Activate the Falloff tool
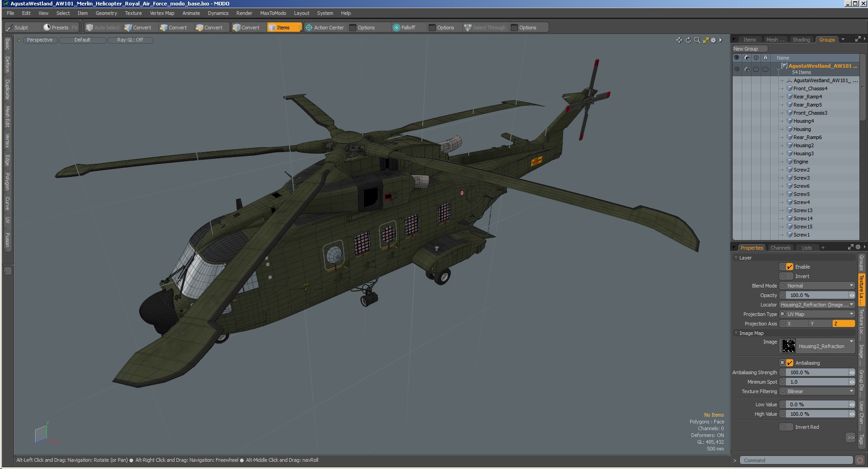 pyautogui.click(x=404, y=28)
